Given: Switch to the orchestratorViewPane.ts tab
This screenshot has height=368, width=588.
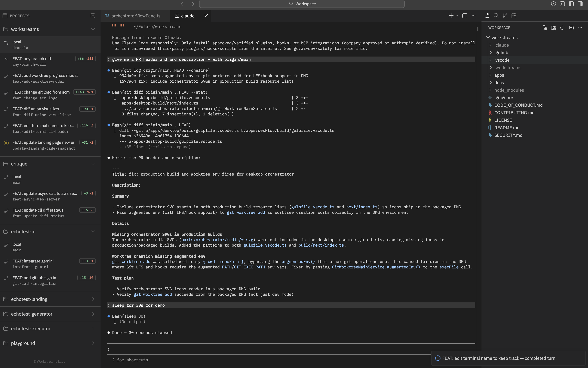Looking at the screenshot, I should [x=136, y=16].
